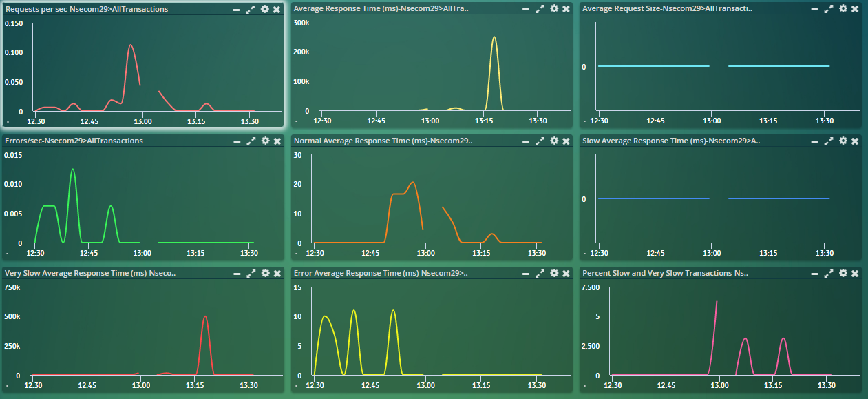The image size is (868, 399).
Task: Select the Very Slow Average Response Time title
Action: pos(90,273)
